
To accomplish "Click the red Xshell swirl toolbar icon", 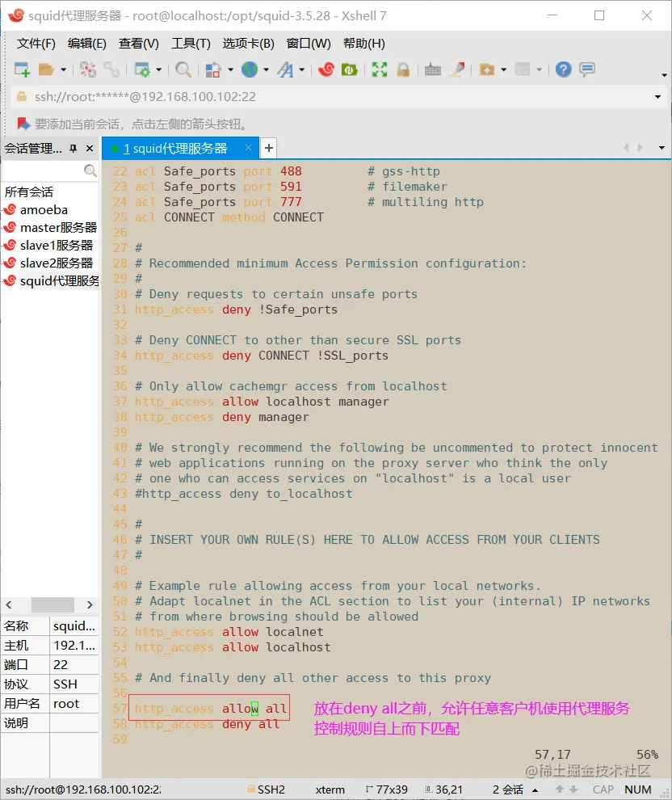I will click(x=325, y=69).
